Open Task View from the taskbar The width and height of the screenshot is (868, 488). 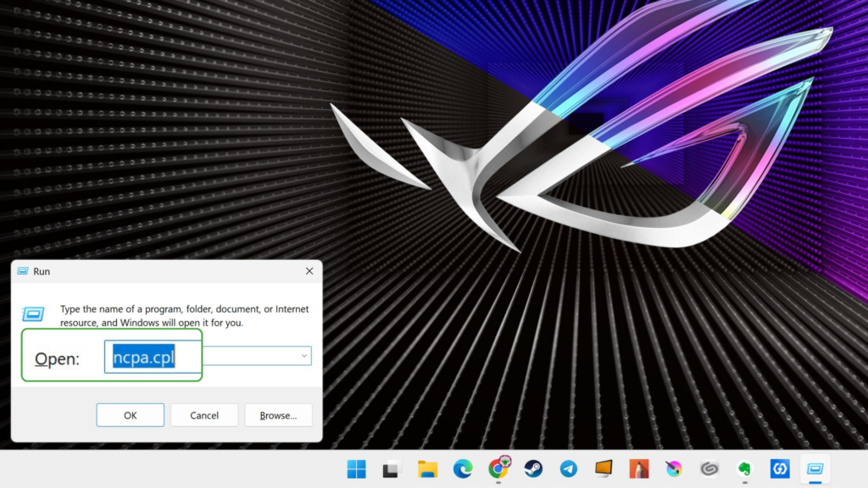(392, 469)
